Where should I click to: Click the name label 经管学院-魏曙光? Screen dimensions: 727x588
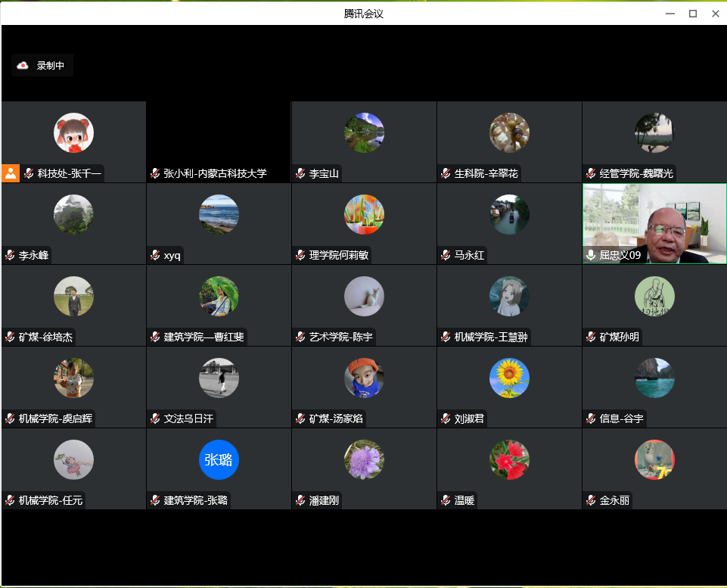[635, 173]
